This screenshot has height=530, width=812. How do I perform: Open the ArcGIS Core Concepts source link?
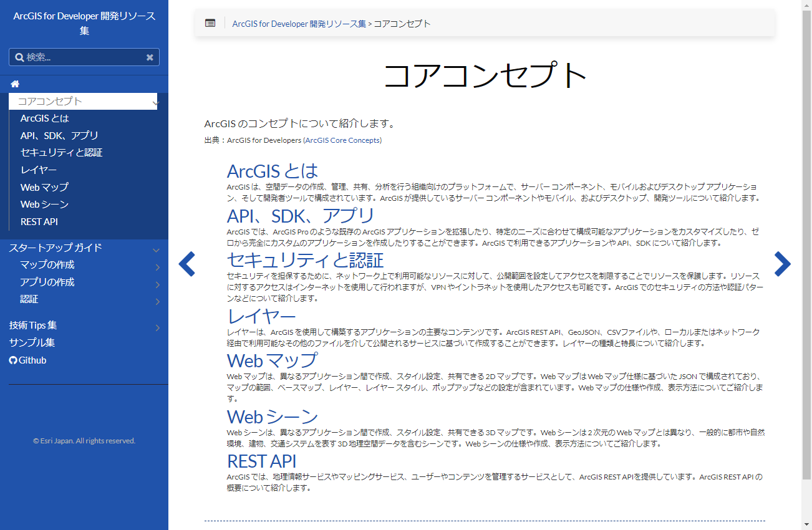pos(342,140)
